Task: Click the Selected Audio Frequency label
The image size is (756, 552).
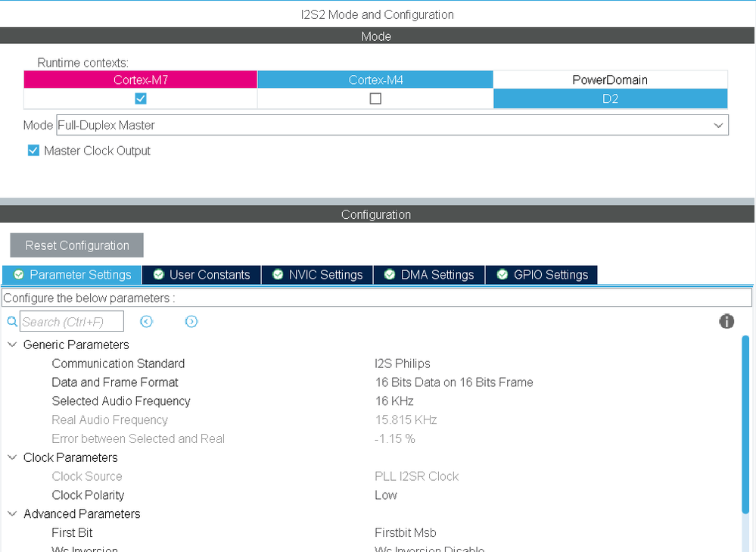Action: [121, 401]
